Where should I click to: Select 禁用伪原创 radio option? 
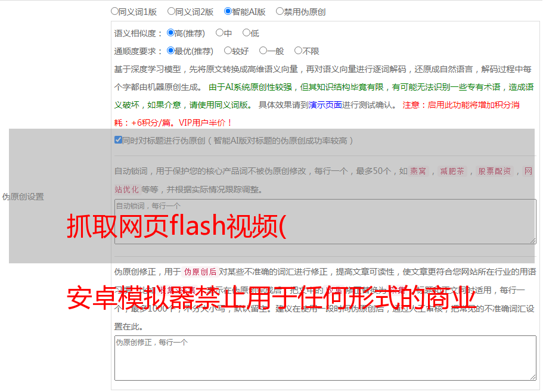click(280, 11)
